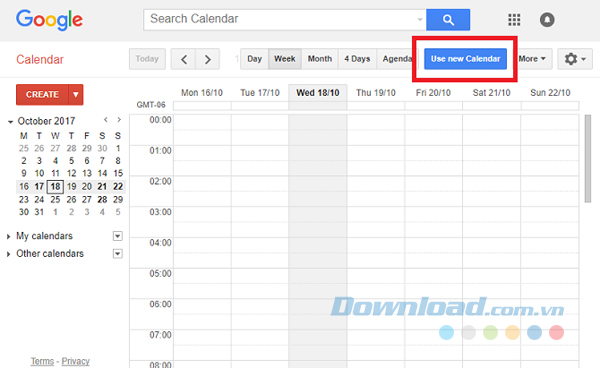Viewport: 600px width, 368px height.
Task: Select the Tue 17/10 column header
Action: pos(260,93)
